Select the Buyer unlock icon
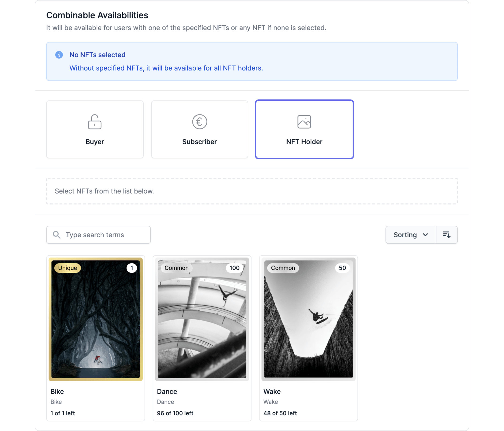504x431 pixels. point(94,122)
